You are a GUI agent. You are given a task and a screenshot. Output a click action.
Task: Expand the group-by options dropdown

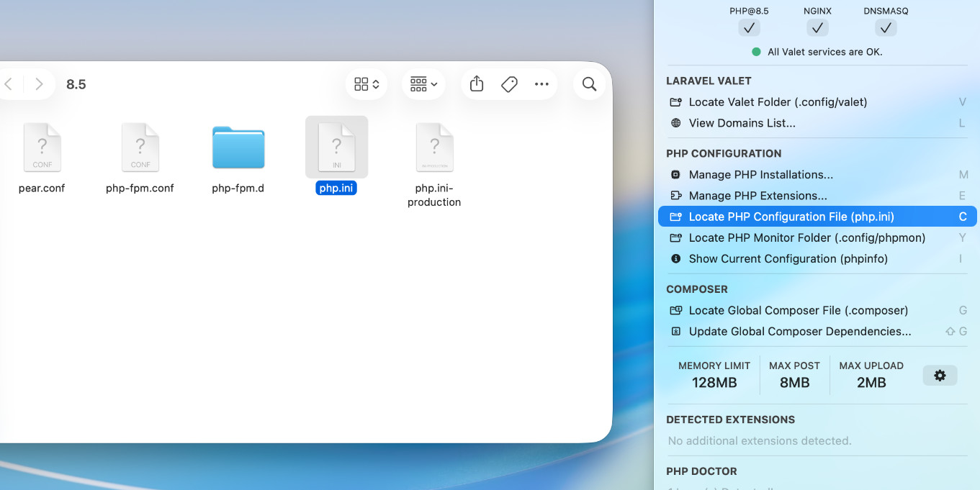[x=423, y=84]
